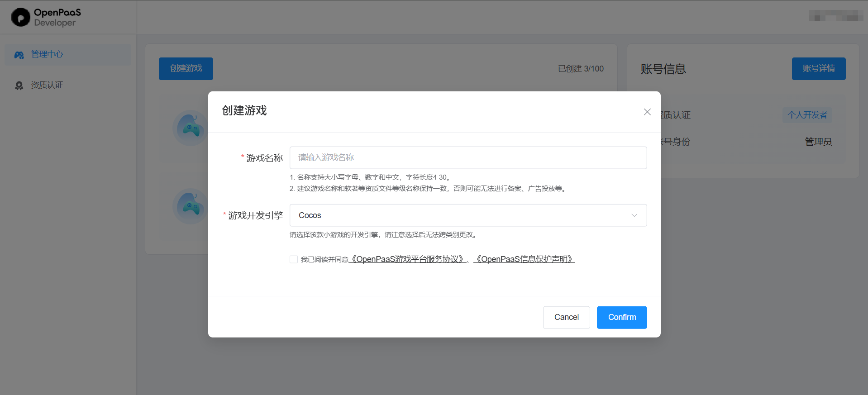Click the 账号详情 button
The image size is (868, 395).
(x=819, y=69)
